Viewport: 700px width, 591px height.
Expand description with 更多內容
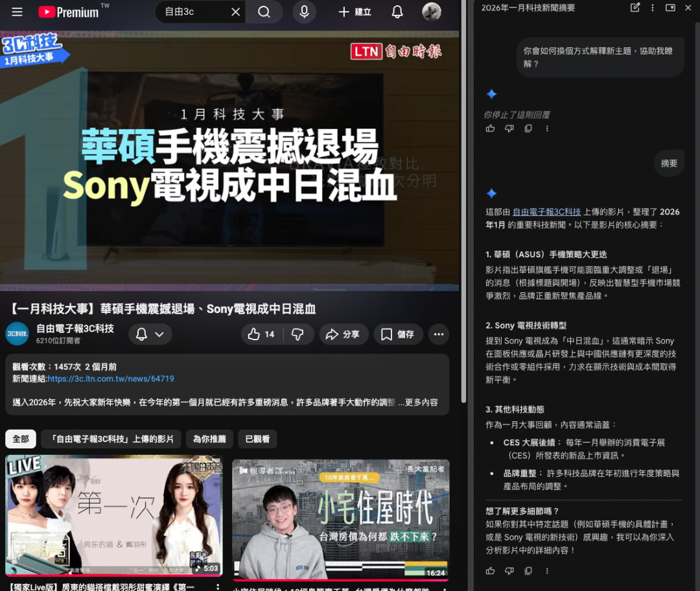pyautogui.click(x=421, y=402)
